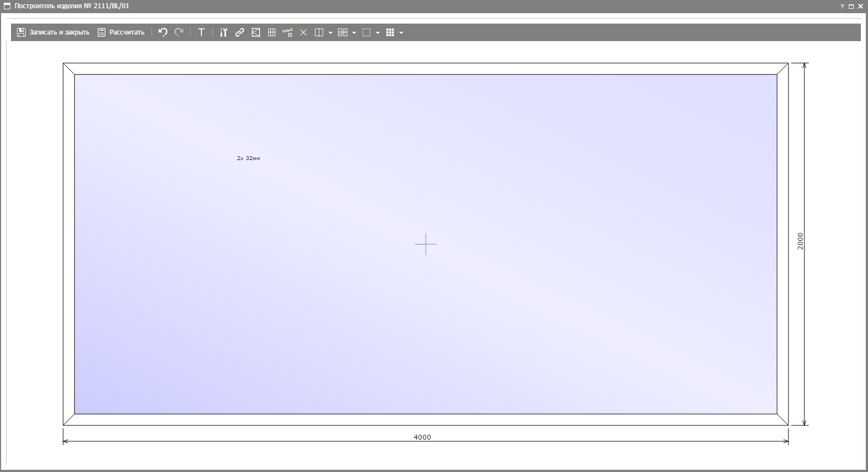Click the nine-square grid icon
The width and height of the screenshot is (868, 472).
coord(390,32)
